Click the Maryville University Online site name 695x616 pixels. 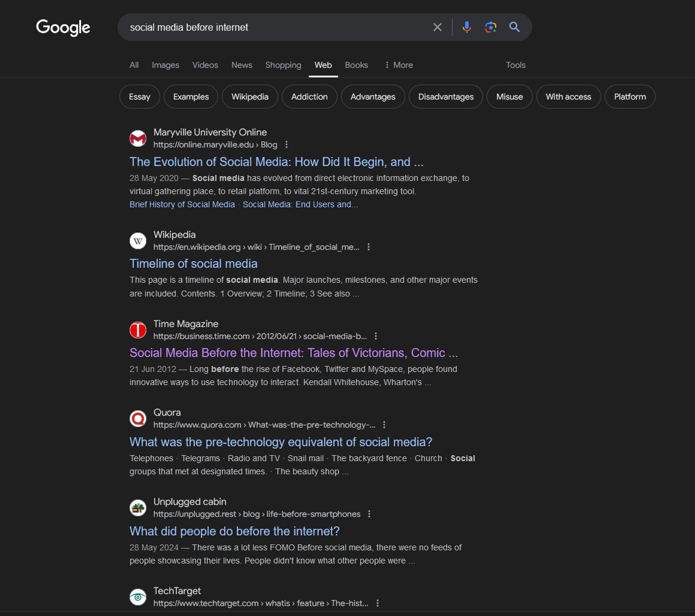[x=210, y=132]
